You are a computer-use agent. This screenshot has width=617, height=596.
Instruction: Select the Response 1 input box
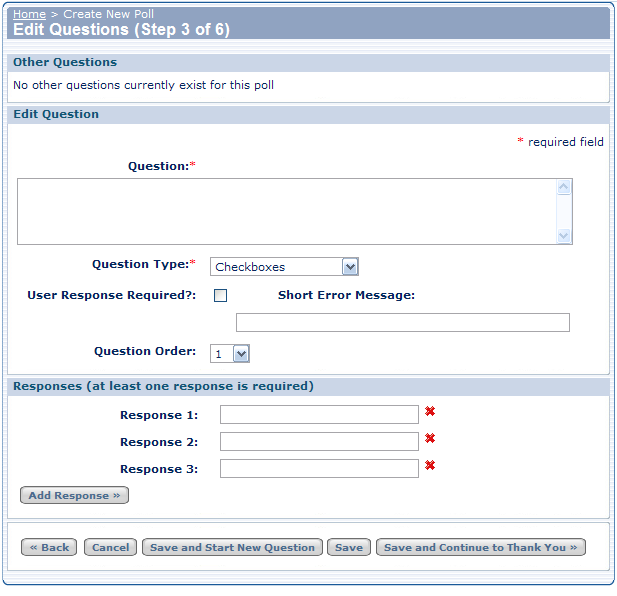click(319, 415)
